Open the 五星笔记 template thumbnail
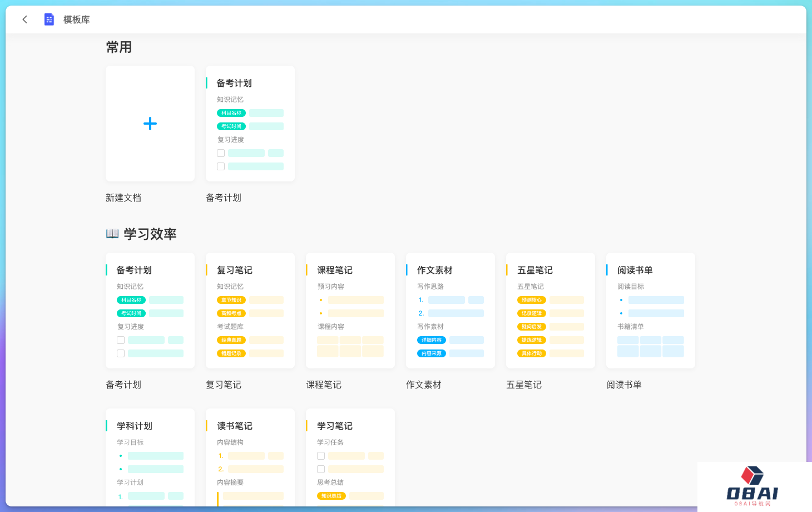Viewport: 812px width, 512px height. 551,311
